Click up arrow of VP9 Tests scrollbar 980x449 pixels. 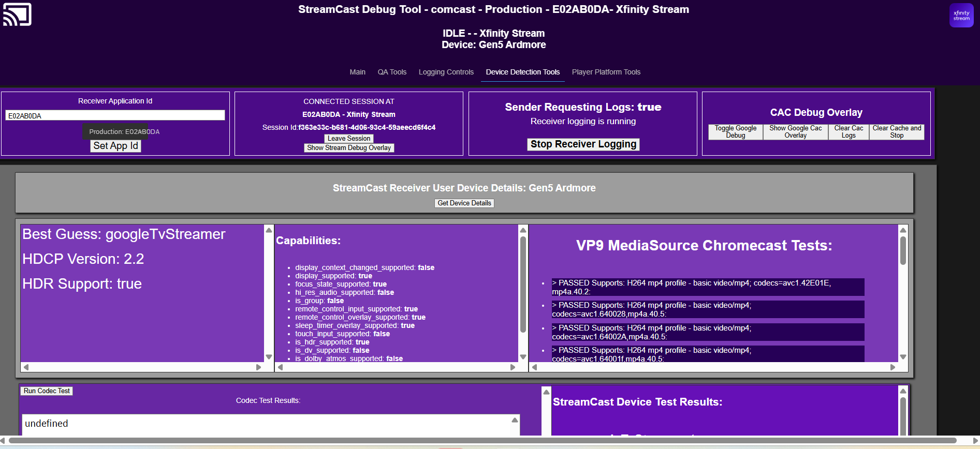pos(903,230)
